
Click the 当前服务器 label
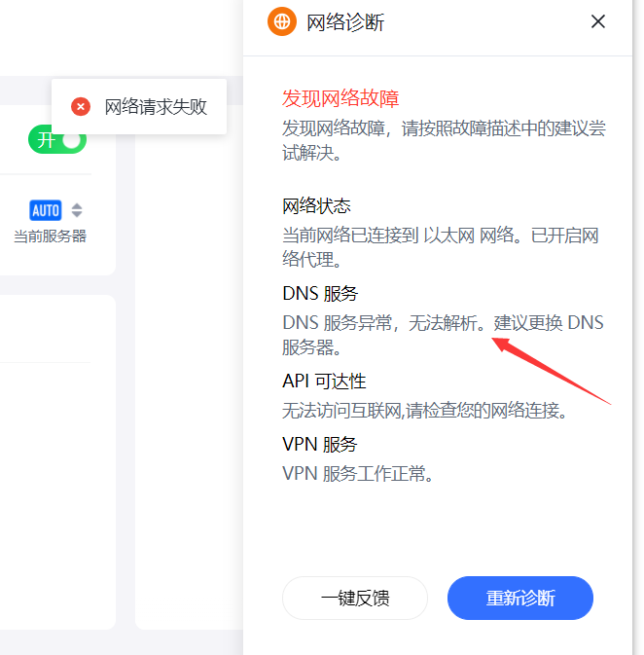[x=50, y=237]
